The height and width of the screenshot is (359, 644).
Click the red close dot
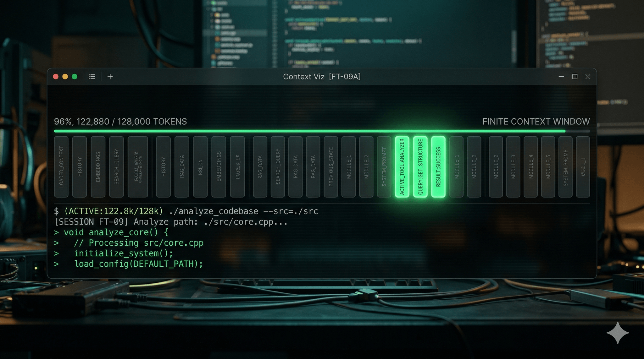click(56, 77)
